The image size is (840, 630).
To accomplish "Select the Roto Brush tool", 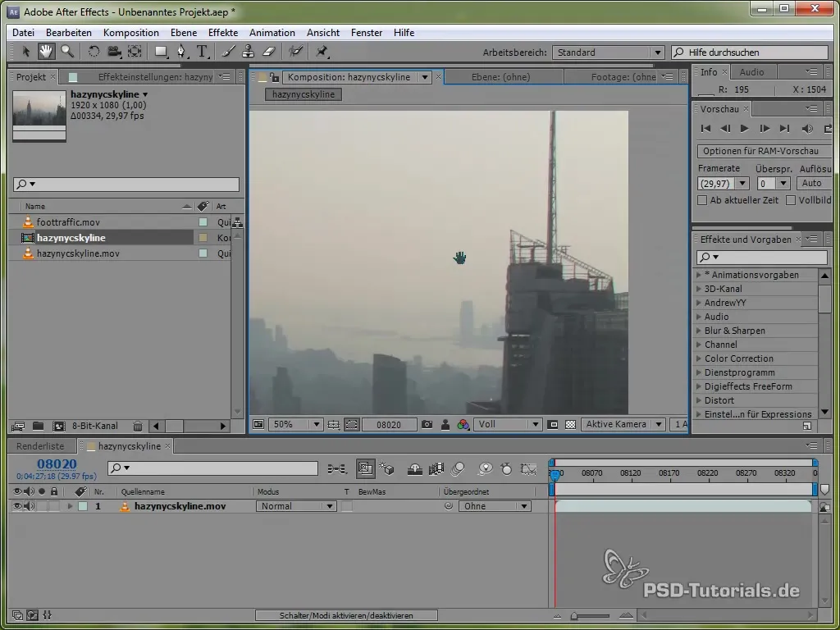I will pos(295,52).
